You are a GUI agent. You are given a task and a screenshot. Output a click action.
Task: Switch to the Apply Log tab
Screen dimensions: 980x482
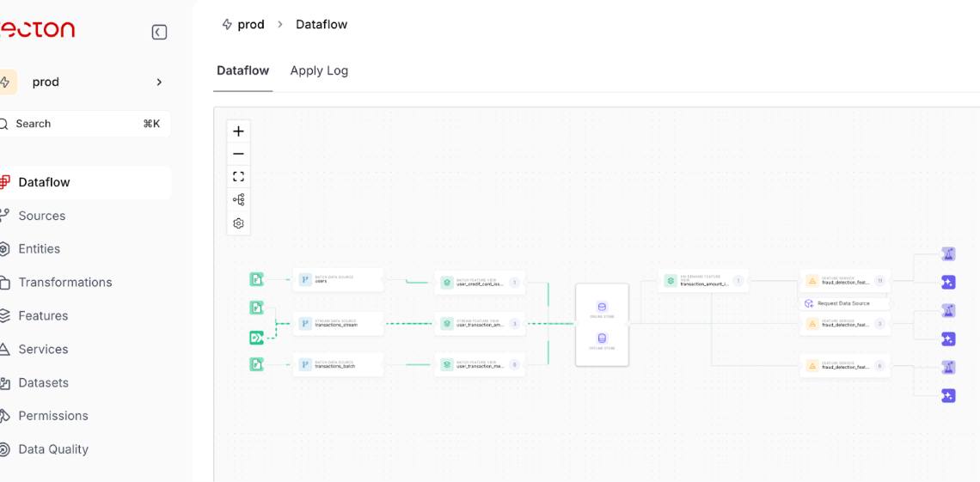[319, 70]
